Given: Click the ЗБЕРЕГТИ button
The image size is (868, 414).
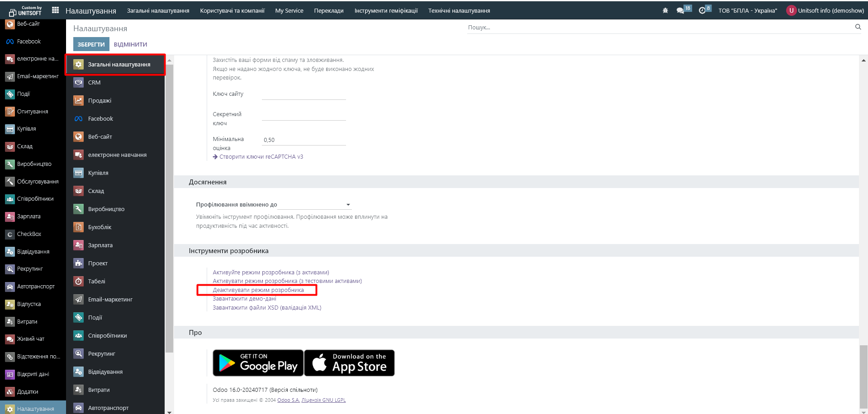Looking at the screenshot, I should (91, 44).
